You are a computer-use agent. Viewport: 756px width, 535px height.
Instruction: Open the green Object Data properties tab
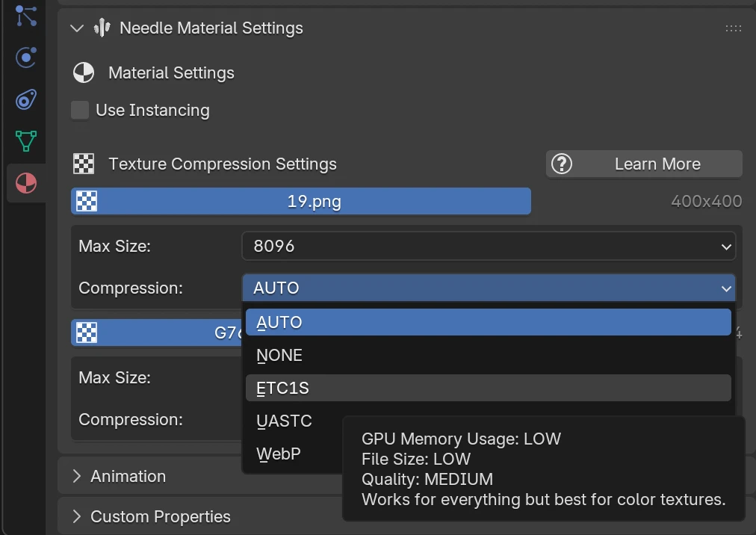click(x=26, y=141)
